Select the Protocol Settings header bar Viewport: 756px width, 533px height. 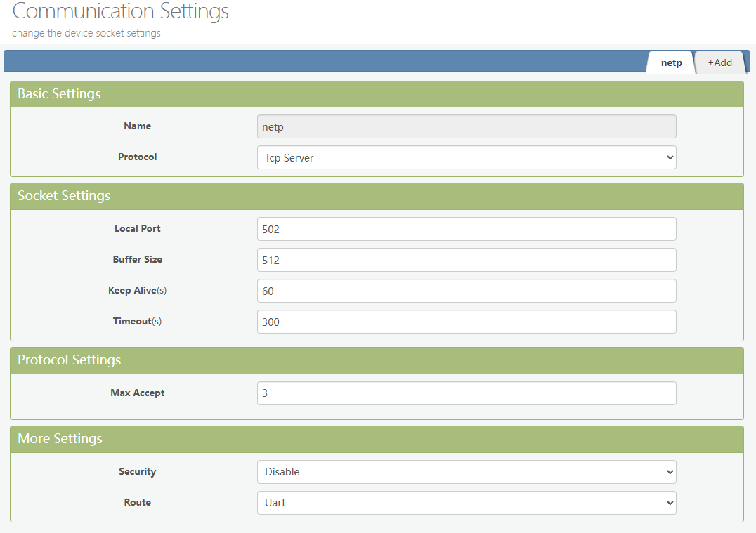tap(69, 360)
